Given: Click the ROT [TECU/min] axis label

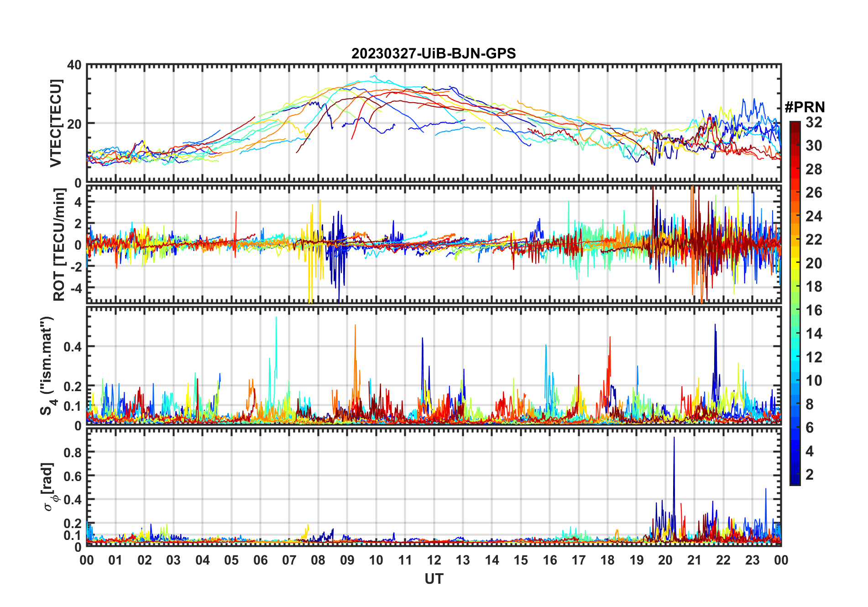Looking at the screenshot, I should coord(59,245).
